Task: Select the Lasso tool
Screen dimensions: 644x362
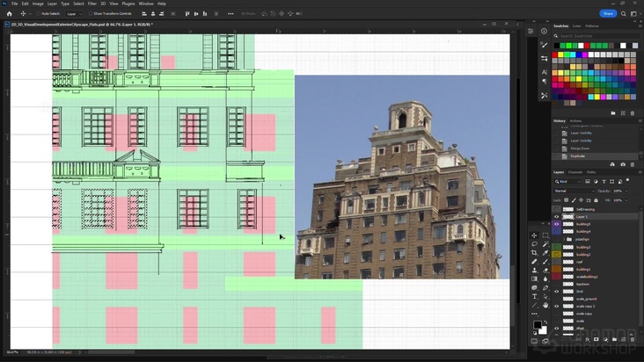Action: pos(534,244)
